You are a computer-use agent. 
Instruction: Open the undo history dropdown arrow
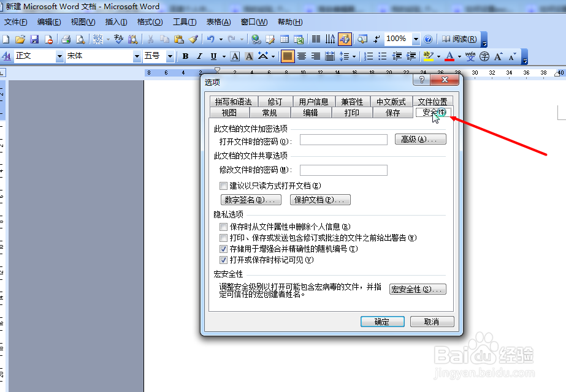pyautogui.click(x=221, y=39)
